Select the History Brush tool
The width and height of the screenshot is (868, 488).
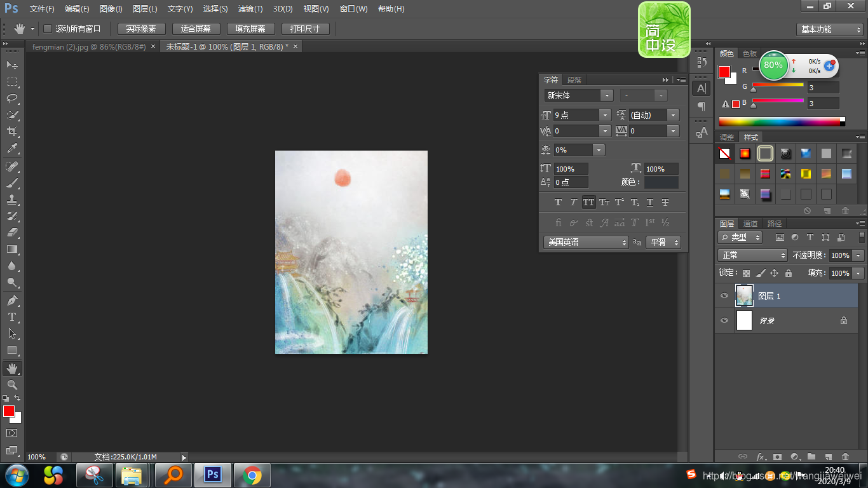pos(12,216)
